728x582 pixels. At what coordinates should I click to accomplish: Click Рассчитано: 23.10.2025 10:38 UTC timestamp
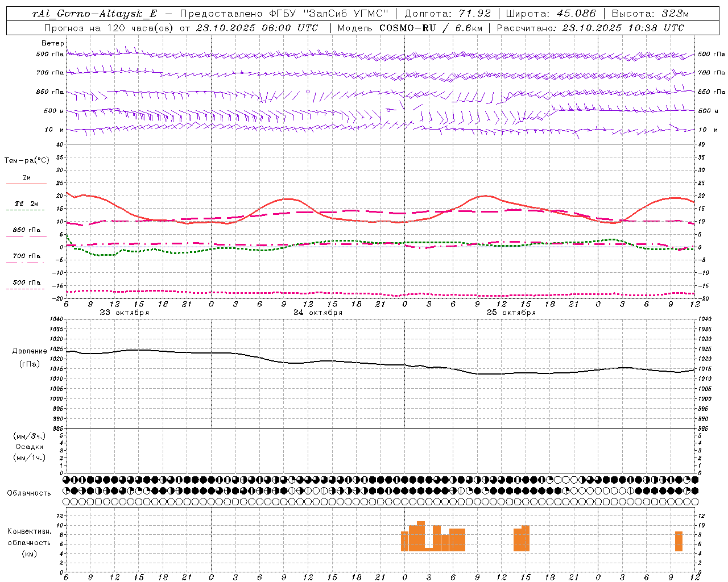pyautogui.click(x=590, y=28)
